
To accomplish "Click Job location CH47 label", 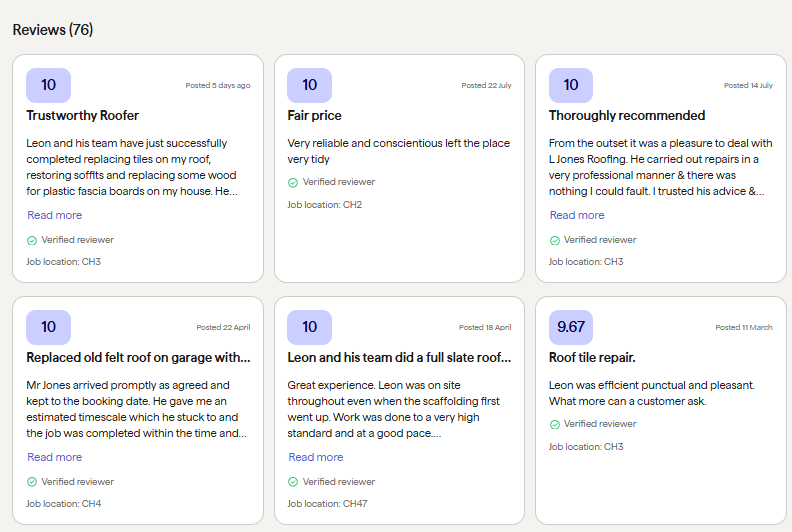I will click(328, 504).
